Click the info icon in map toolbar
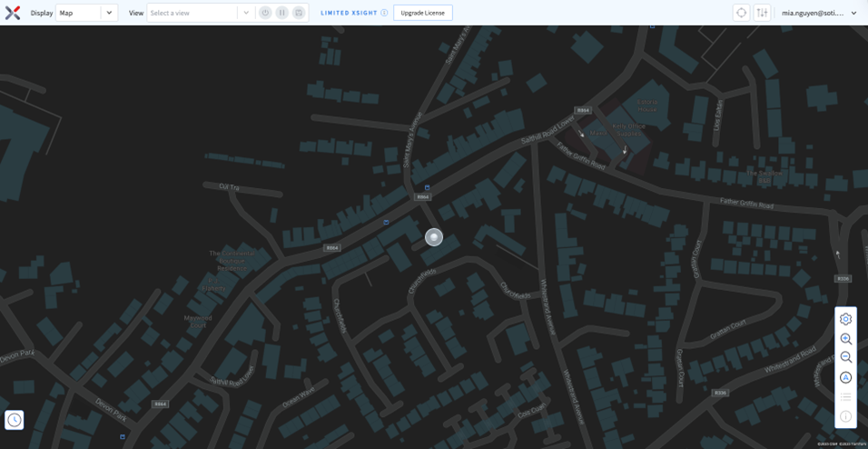 (845, 416)
